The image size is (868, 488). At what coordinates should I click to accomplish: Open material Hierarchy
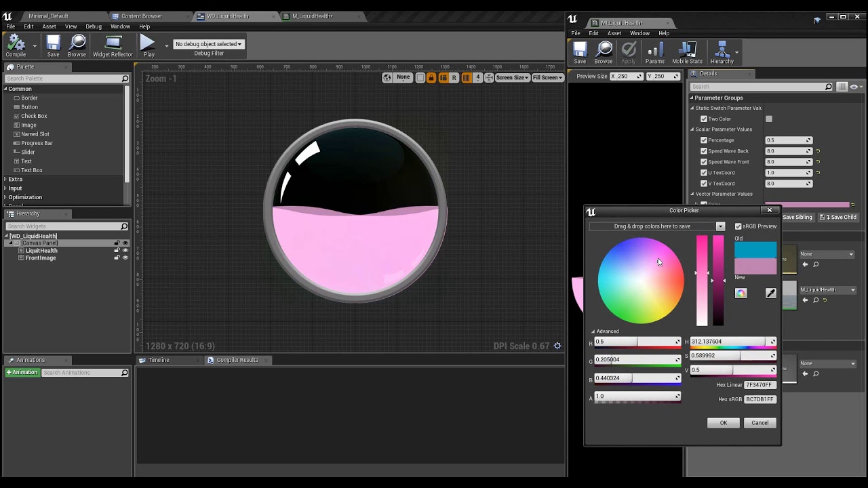click(722, 52)
